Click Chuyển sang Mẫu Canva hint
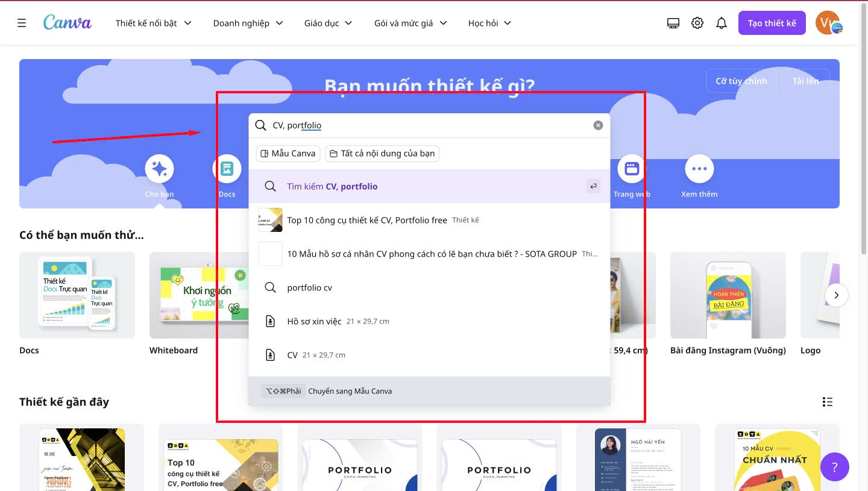 click(350, 391)
